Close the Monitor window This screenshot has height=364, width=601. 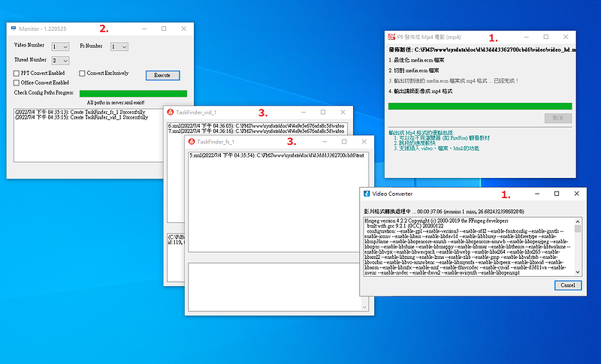pos(183,29)
